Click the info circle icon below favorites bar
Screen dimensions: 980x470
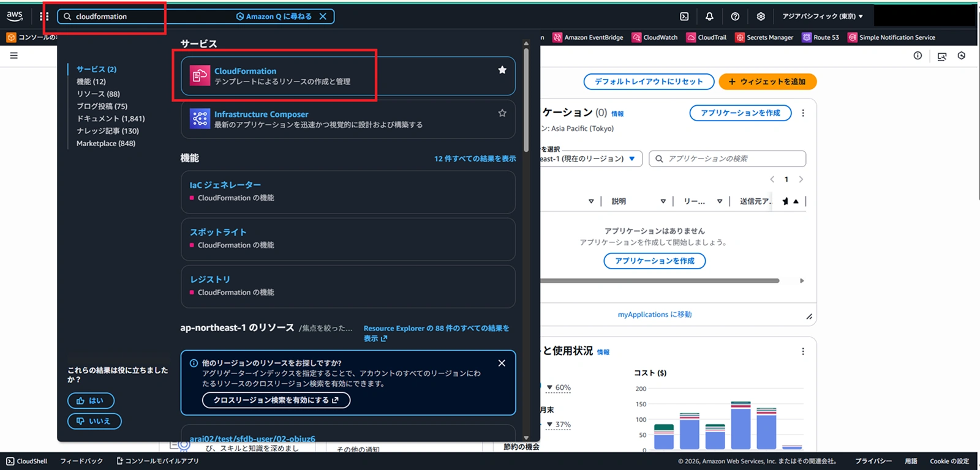tap(918, 56)
